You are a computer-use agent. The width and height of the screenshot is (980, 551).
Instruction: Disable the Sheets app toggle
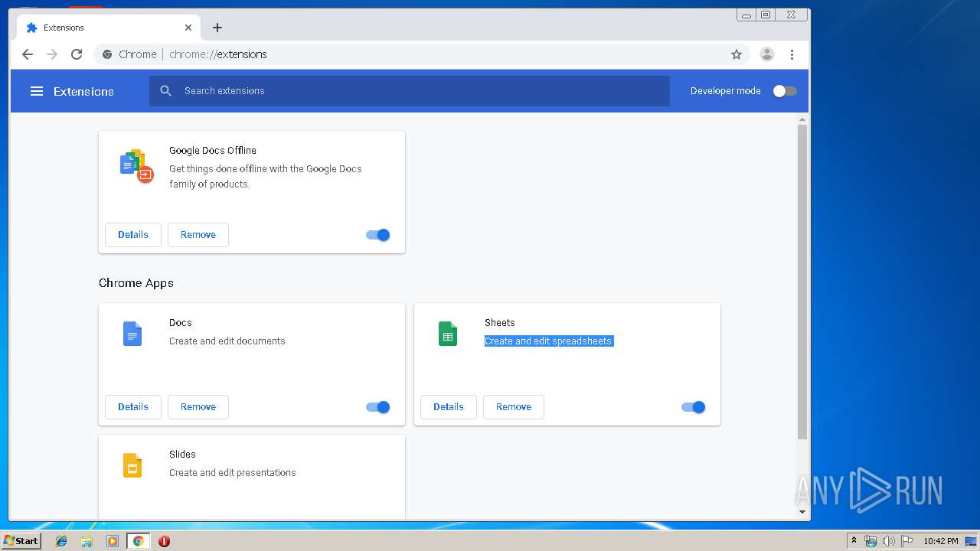pos(694,407)
